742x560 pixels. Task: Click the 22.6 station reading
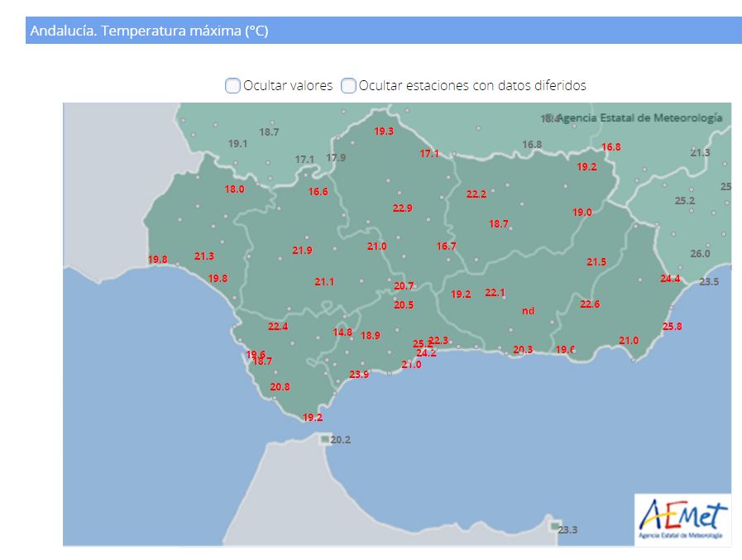[590, 304]
